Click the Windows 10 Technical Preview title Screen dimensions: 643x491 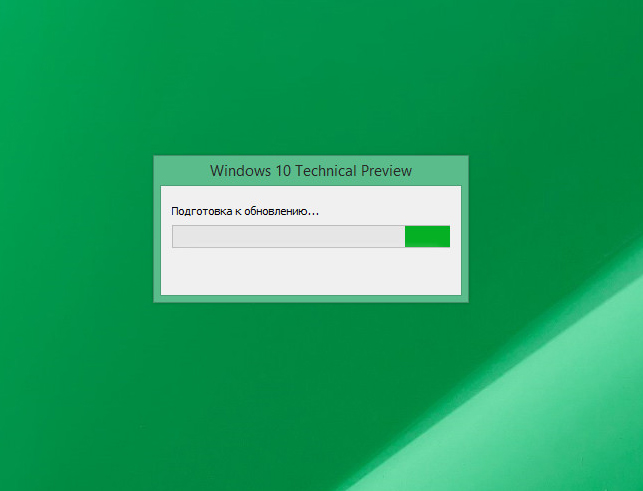click(311, 171)
